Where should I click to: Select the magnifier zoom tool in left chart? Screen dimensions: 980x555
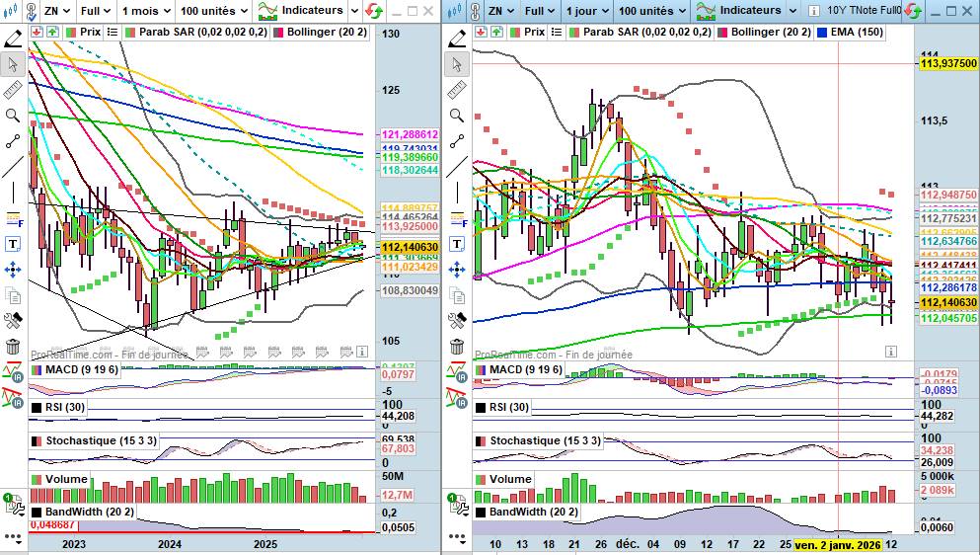coord(13,116)
